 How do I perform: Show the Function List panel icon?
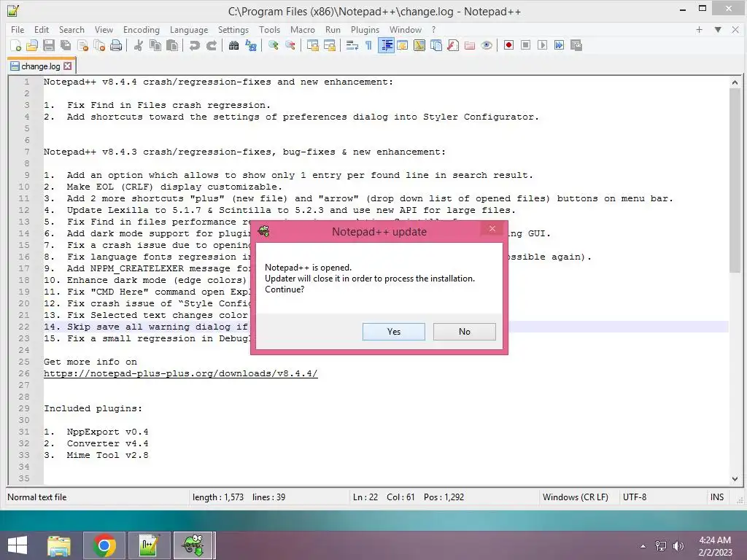(453, 45)
